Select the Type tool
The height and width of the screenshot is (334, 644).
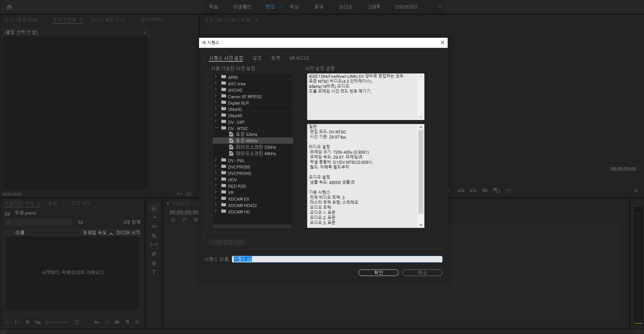point(154,272)
